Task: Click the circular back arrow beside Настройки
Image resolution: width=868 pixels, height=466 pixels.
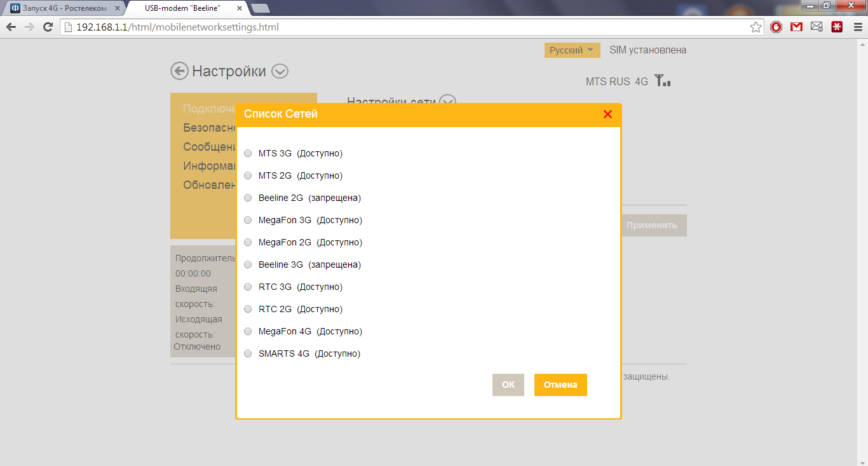Action: point(179,71)
